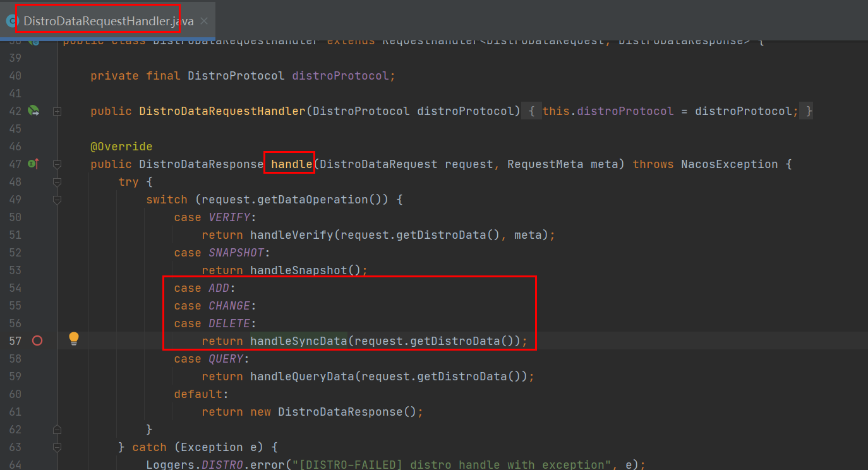Click 'new DistroDataResponse()' on line 61
Viewport: 868px width, 470px height.
point(334,412)
